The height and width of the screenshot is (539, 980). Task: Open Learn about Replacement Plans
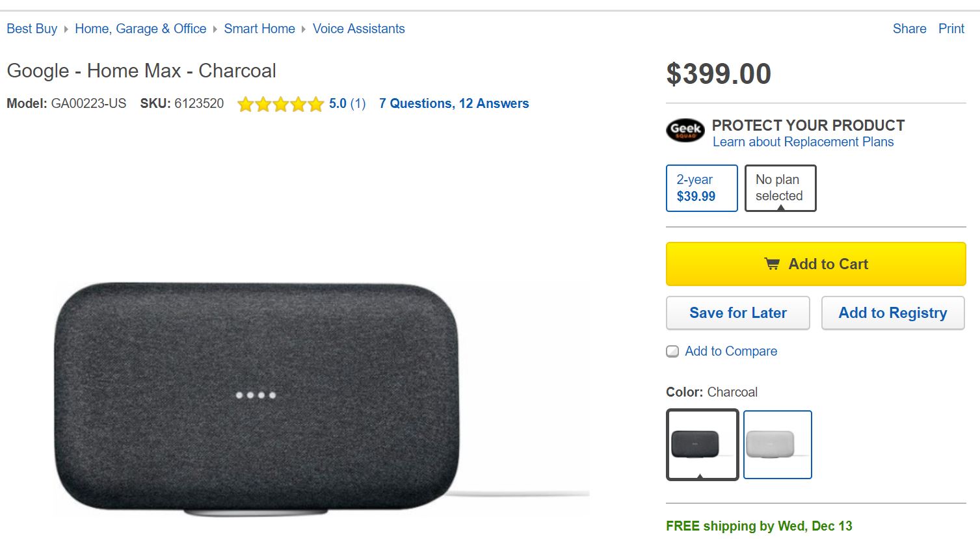point(802,142)
